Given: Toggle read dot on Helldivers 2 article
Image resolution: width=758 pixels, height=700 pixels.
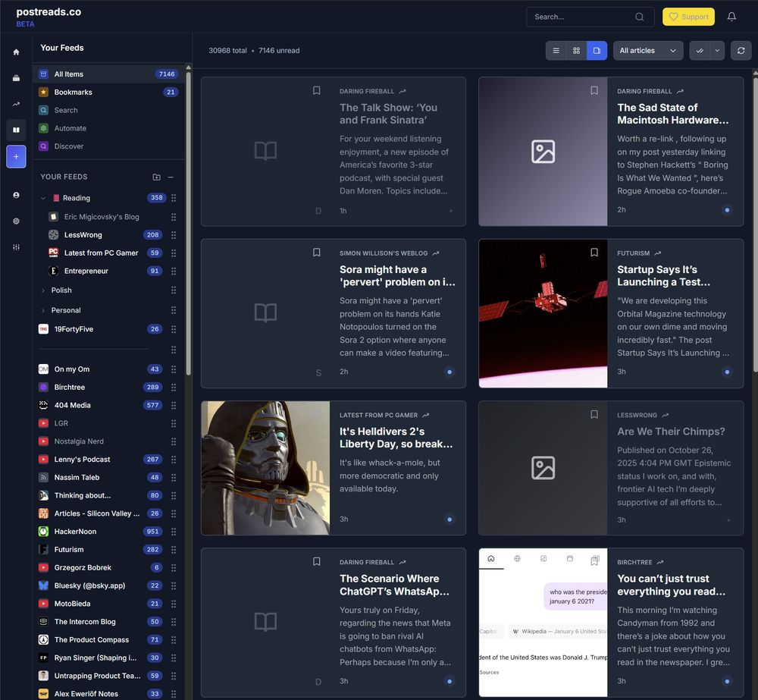Looking at the screenshot, I should tap(449, 520).
